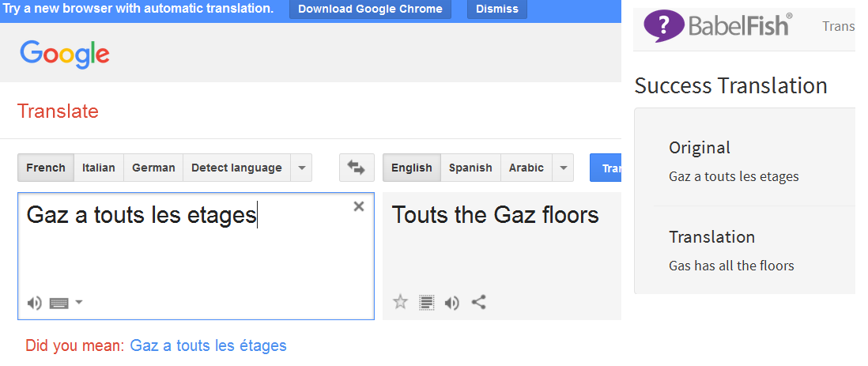The height and width of the screenshot is (366, 868).
Task: Click the blue Translate button
Action: click(x=606, y=168)
